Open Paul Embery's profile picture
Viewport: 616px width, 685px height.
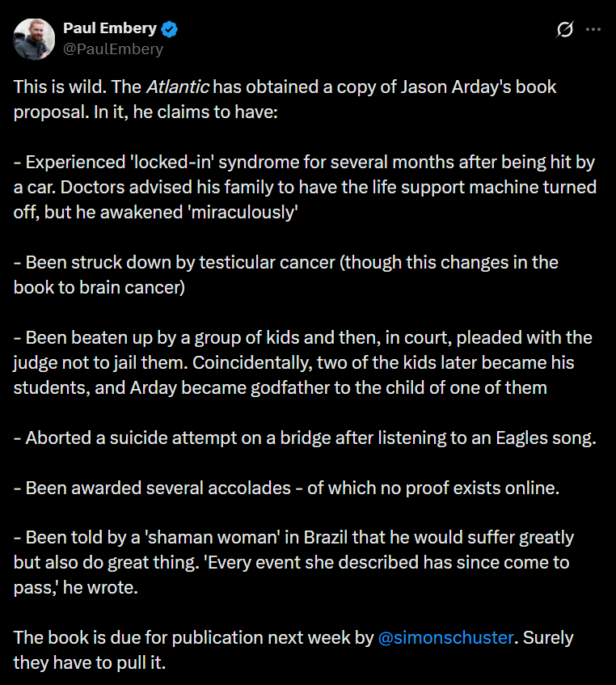[x=34, y=39]
